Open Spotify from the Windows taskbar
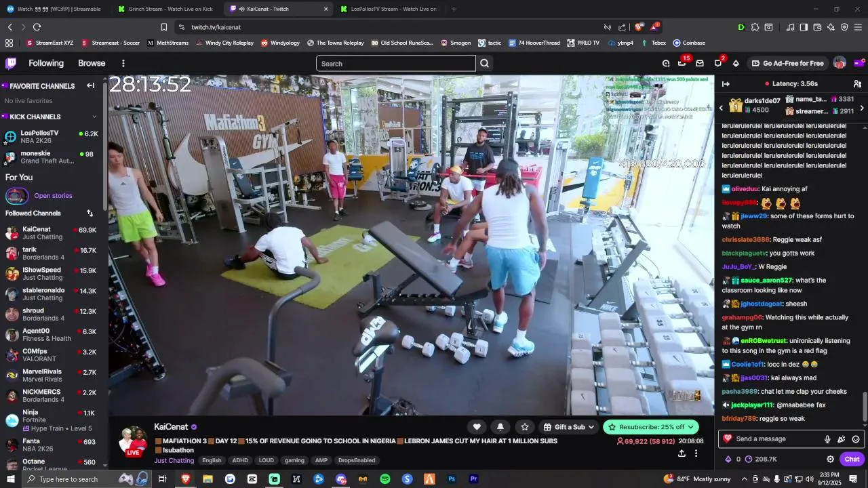This screenshot has width=868, height=488. (385, 479)
